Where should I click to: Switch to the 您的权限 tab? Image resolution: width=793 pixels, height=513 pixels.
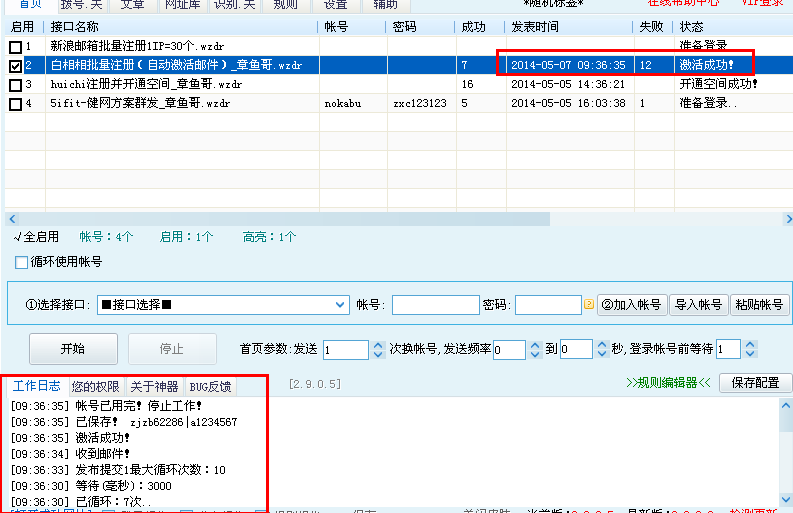(x=95, y=386)
